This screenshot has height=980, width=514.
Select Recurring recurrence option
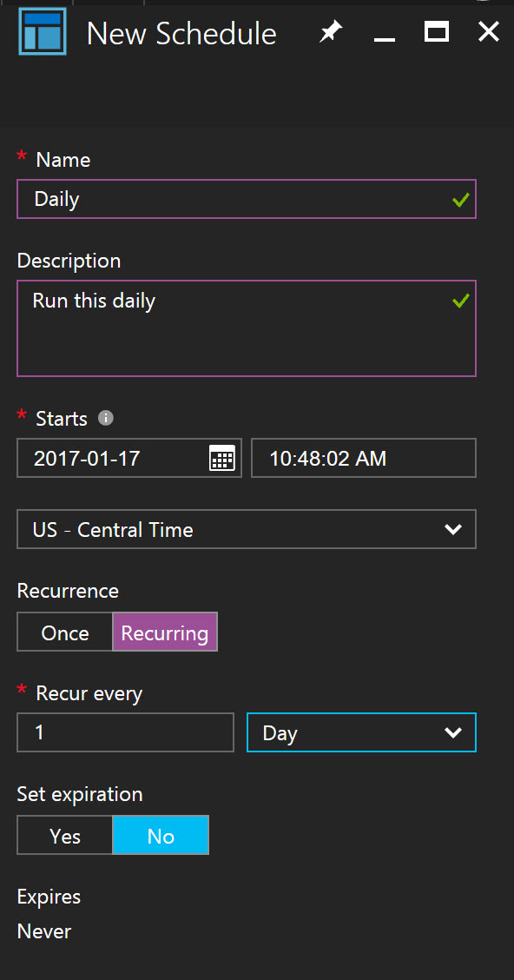coord(165,632)
